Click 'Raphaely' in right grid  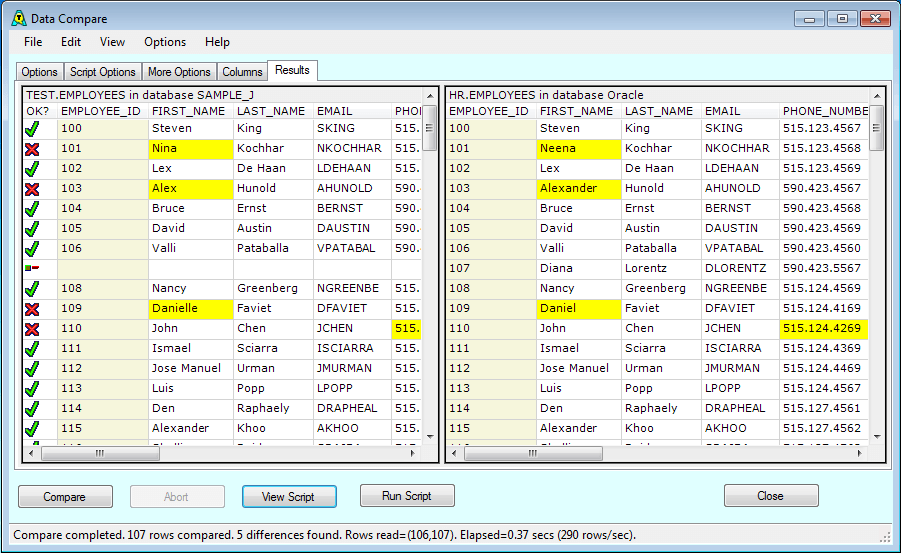(651, 408)
